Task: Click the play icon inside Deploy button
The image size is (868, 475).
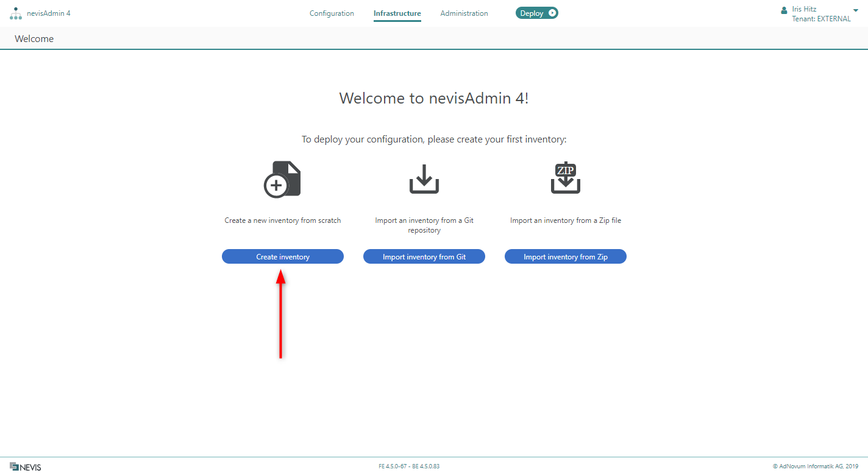Action: [x=552, y=13]
